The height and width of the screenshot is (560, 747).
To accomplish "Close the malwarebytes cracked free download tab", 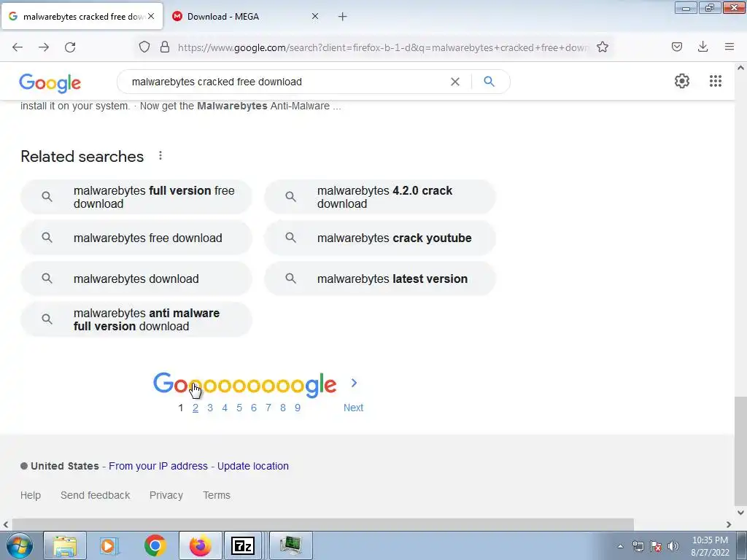I will tap(151, 16).
